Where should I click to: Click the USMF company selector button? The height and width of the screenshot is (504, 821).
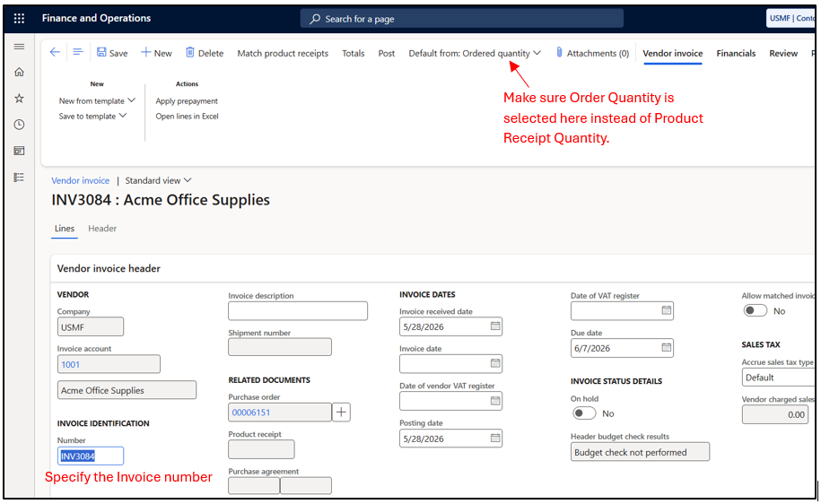(791, 18)
